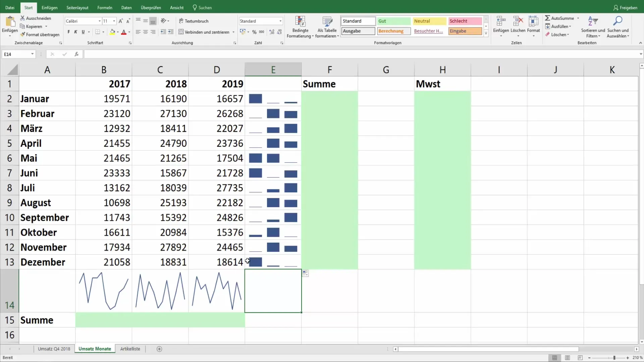644x362 pixels.
Task: Click the zoom slider handle
Action: pyautogui.click(x=614, y=358)
